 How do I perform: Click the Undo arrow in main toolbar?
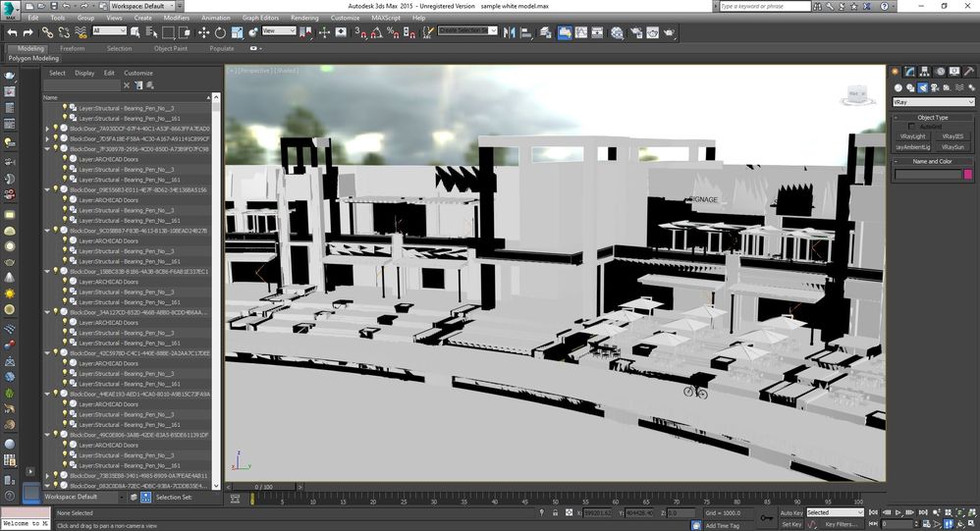12,32
